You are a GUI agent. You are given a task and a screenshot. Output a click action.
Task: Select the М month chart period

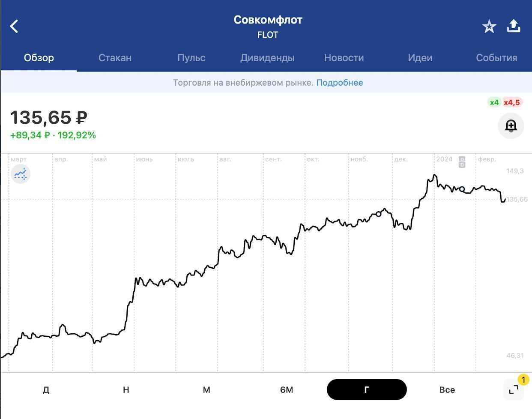tap(206, 390)
